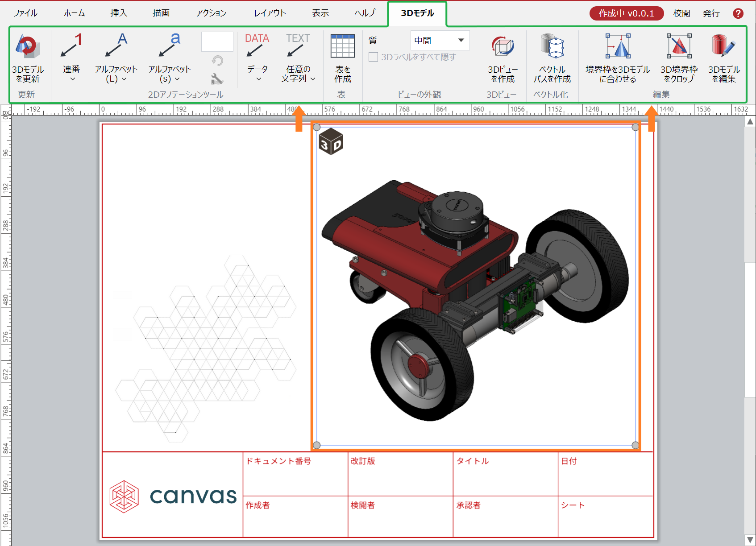
Task: Select the 連番 annotation tool icon
Action: [71, 45]
